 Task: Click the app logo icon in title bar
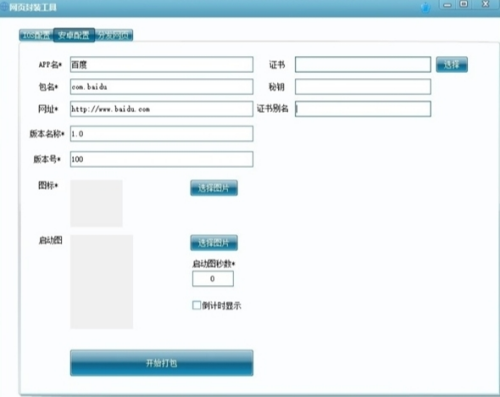coord(4,7)
